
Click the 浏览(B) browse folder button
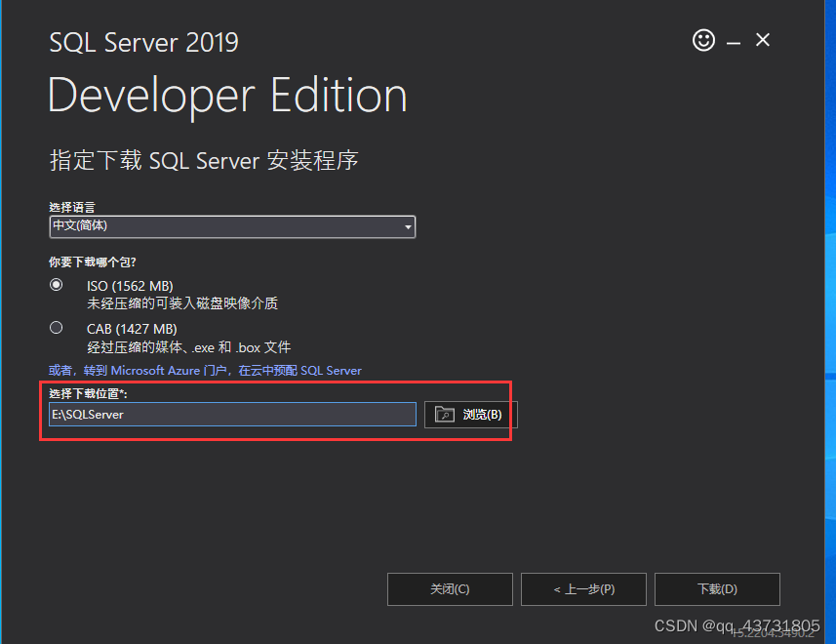471,415
